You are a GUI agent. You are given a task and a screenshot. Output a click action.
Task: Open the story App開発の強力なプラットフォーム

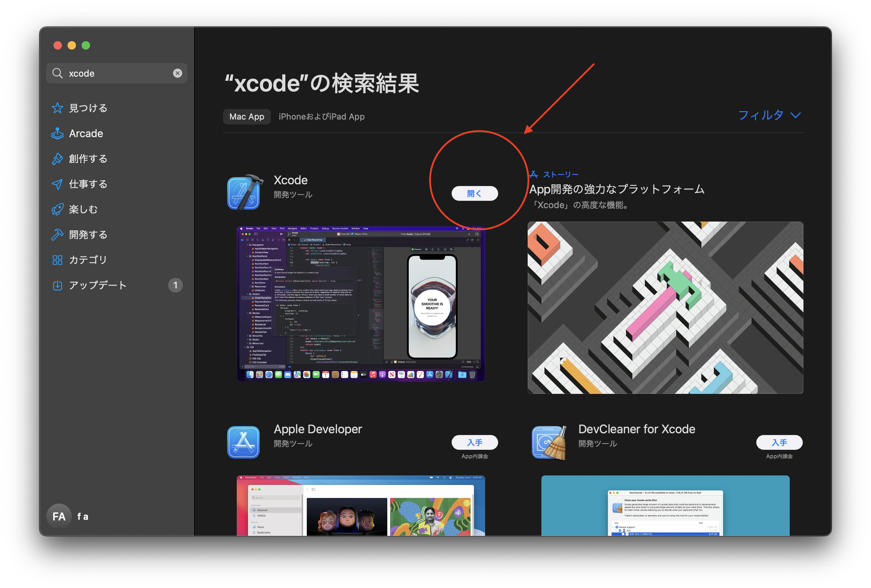click(x=617, y=189)
